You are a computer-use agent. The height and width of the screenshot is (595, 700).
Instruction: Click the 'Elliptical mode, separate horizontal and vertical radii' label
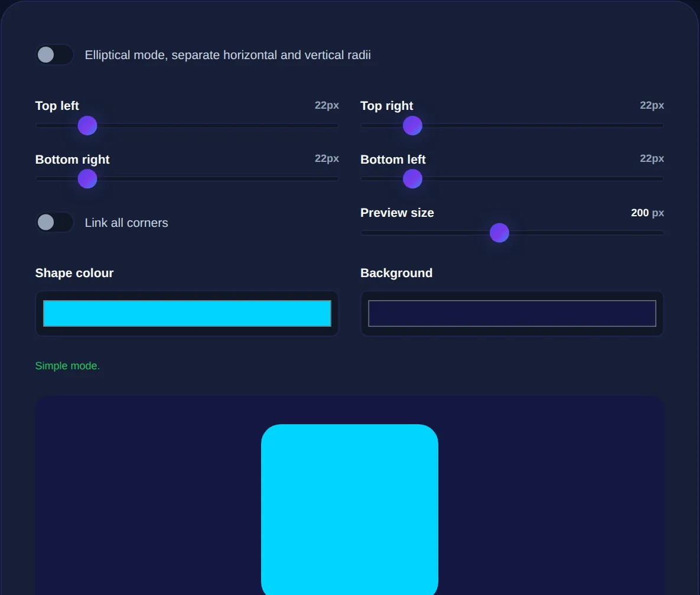point(227,55)
